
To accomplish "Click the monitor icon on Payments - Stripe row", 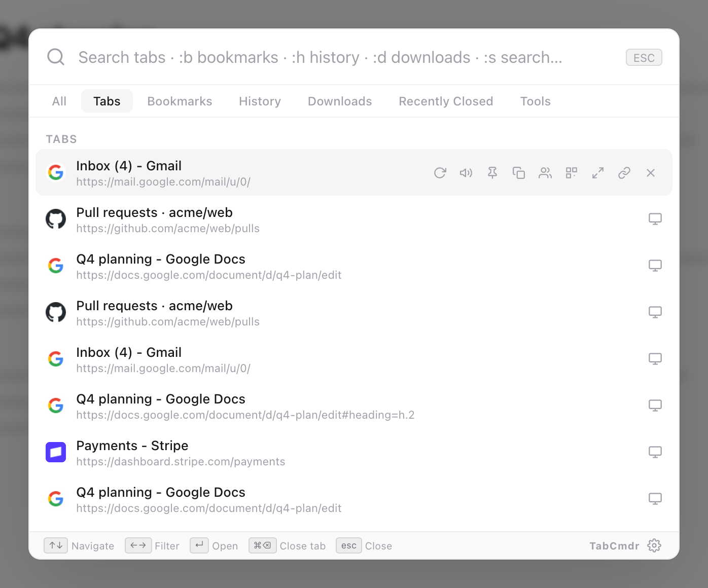I will click(655, 452).
